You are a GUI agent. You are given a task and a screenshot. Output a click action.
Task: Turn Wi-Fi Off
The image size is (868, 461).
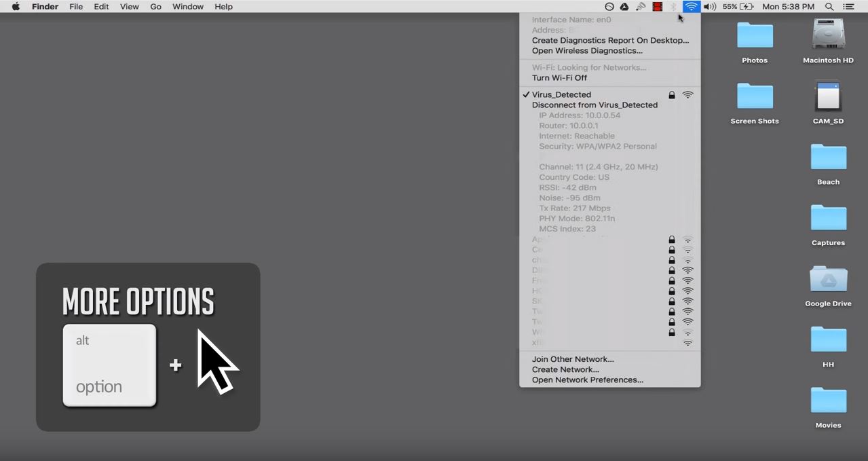pos(559,78)
